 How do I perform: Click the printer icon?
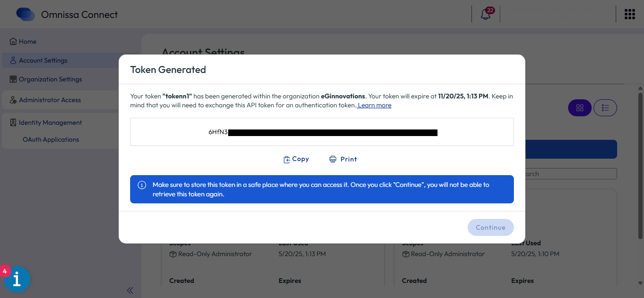pyautogui.click(x=333, y=159)
